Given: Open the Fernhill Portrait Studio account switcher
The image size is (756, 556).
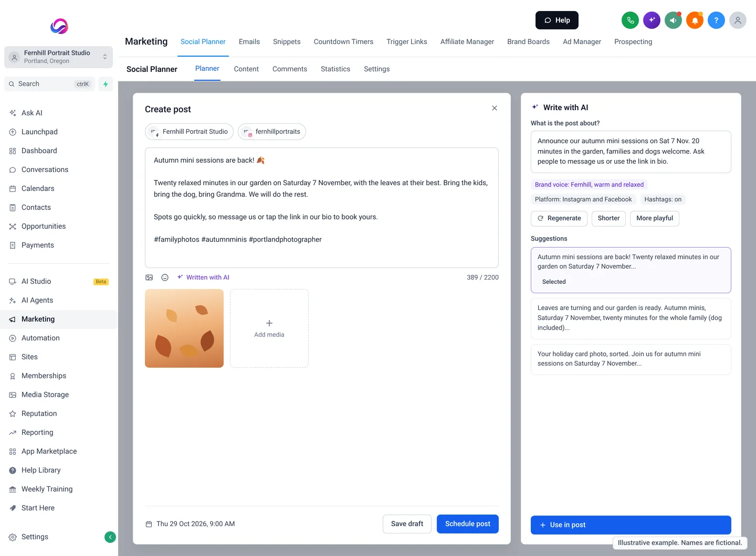Looking at the screenshot, I should click(x=58, y=57).
